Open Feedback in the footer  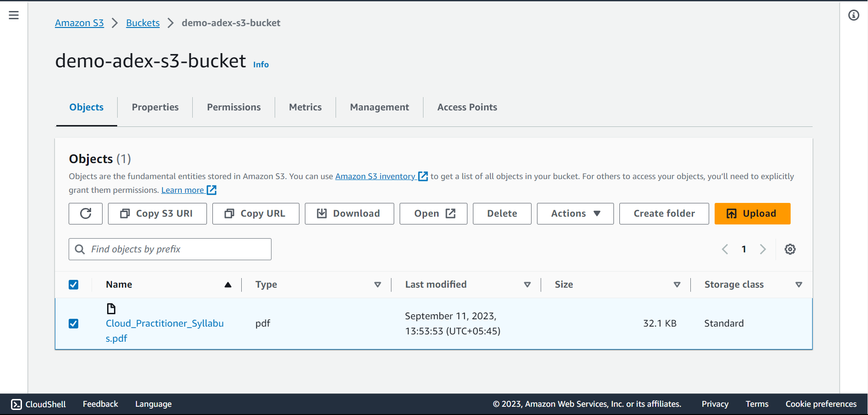click(x=100, y=404)
